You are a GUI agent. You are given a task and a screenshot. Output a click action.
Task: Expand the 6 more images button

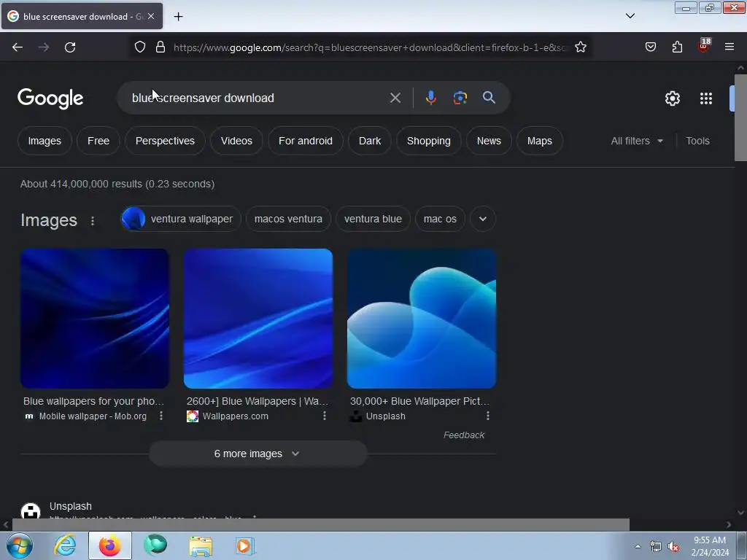258,454
